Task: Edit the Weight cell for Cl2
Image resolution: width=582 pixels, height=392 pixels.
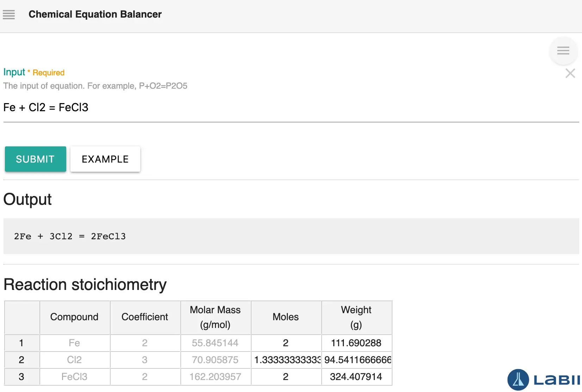Action: 356,360
